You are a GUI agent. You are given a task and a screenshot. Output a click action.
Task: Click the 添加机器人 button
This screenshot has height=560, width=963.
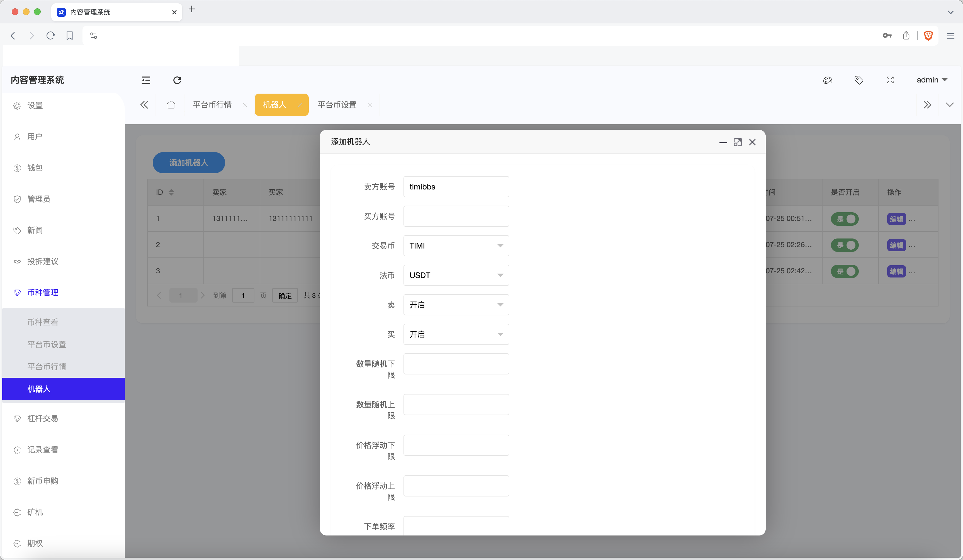coord(188,163)
